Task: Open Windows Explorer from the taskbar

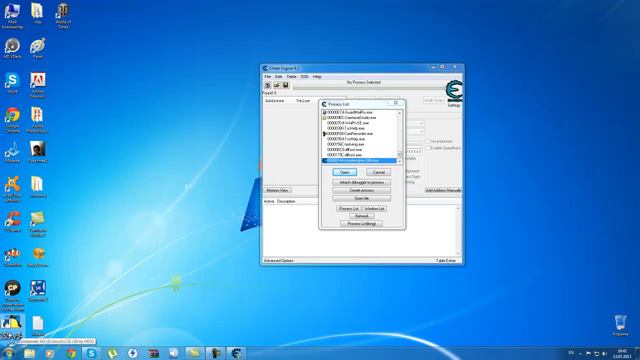Action: point(29,353)
